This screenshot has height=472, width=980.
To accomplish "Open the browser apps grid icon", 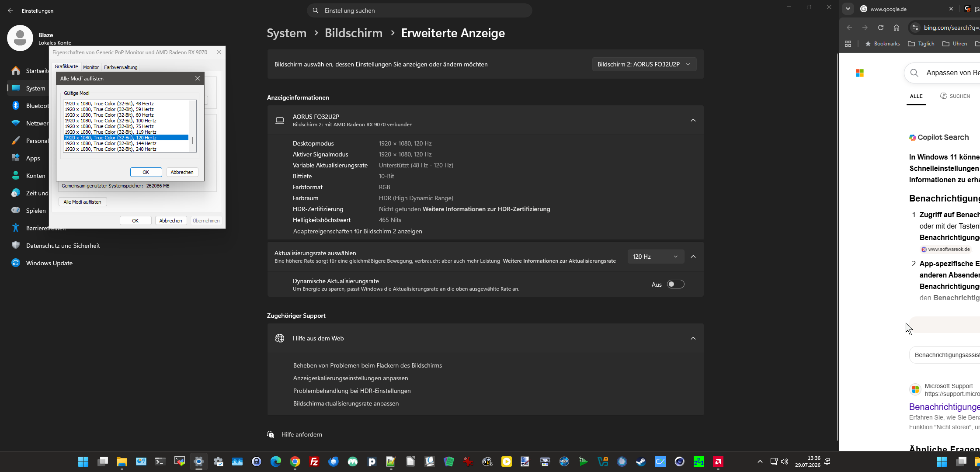I will point(848,44).
